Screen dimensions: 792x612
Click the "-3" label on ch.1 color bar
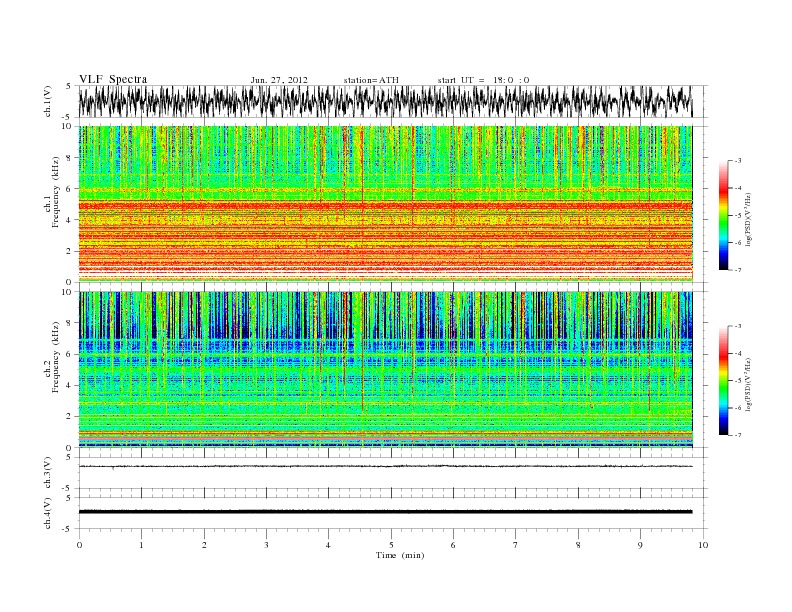[x=738, y=161]
